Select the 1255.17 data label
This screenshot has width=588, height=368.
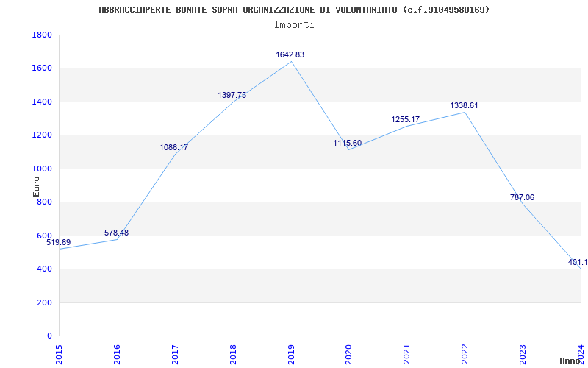406,120
